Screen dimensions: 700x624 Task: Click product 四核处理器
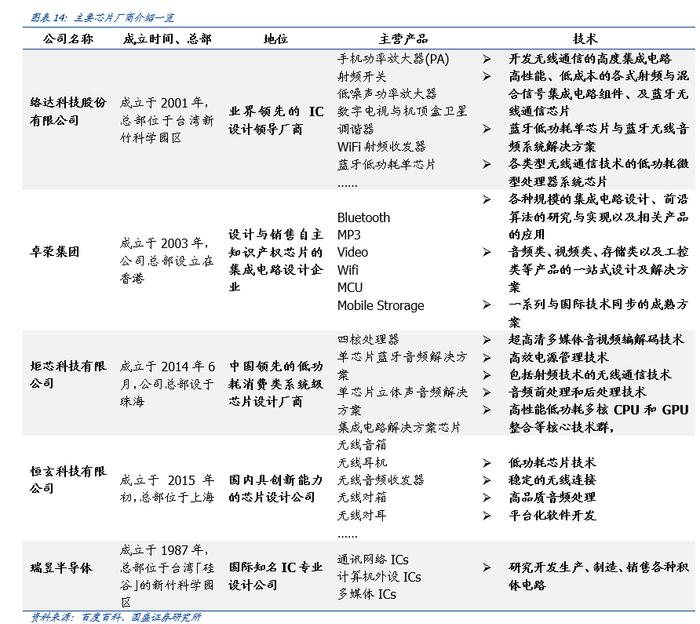[368, 340]
